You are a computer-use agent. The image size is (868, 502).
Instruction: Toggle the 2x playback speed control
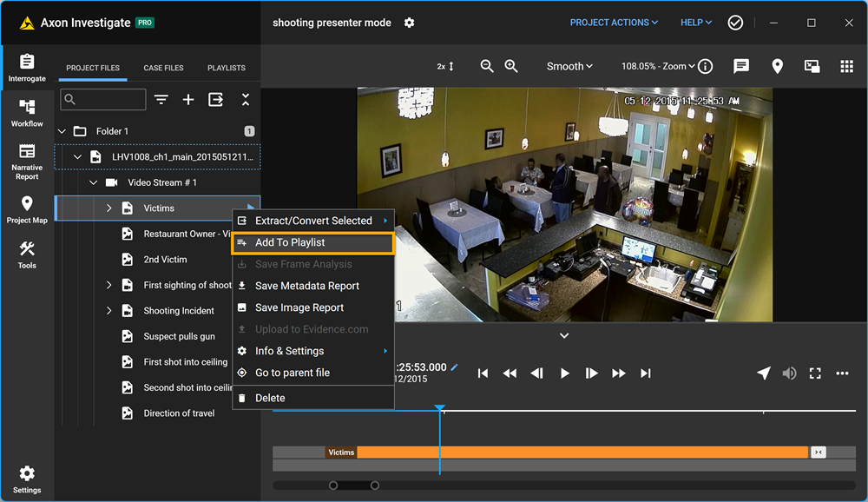[445, 66]
